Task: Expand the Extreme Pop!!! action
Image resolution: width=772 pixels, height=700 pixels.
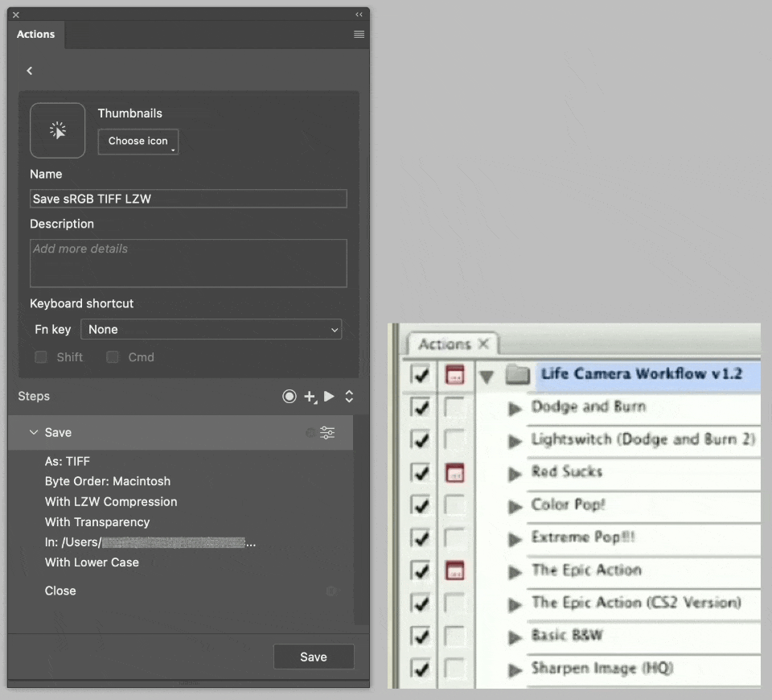Action: (x=515, y=539)
